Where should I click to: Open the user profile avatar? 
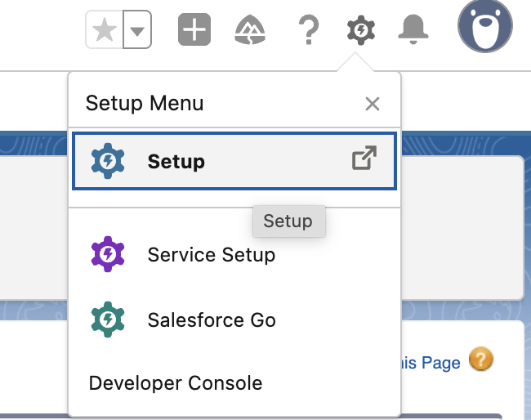(485, 26)
